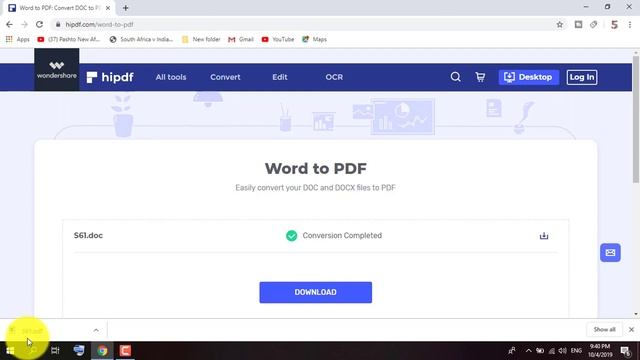The height and width of the screenshot is (360, 640).
Task: Click the square extension icon beside the star
Action: click(578, 24)
